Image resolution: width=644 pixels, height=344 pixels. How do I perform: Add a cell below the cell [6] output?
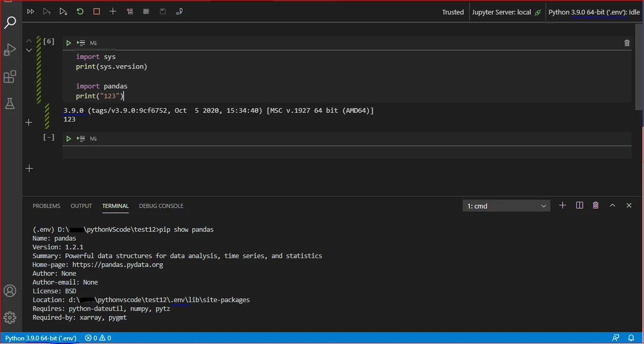click(29, 123)
